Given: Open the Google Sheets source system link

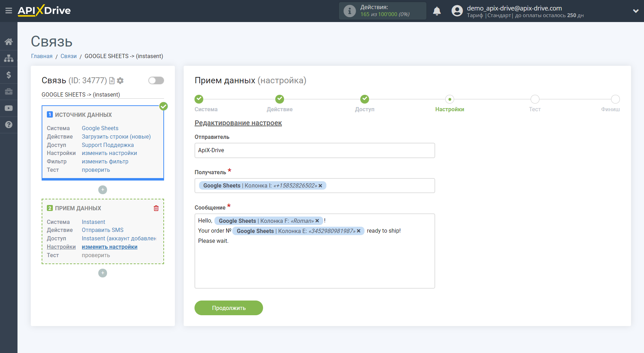Looking at the screenshot, I should pyautogui.click(x=100, y=128).
